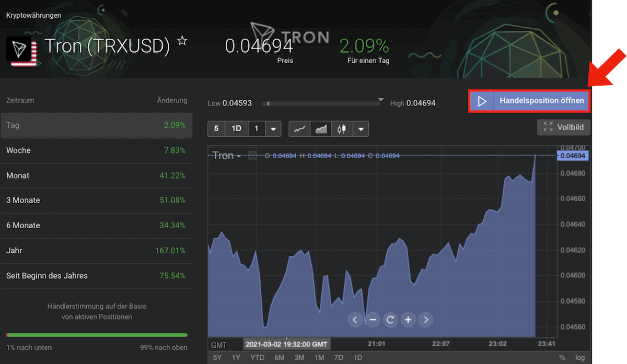Toggle percent scale on price axis
This screenshot has height=364, width=627.
[x=562, y=358]
